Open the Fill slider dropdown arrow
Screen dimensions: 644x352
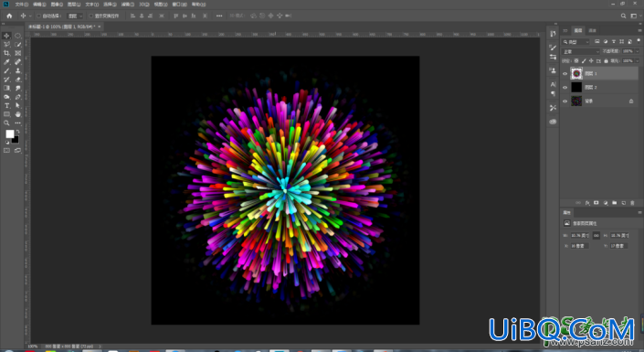(638, 61)
